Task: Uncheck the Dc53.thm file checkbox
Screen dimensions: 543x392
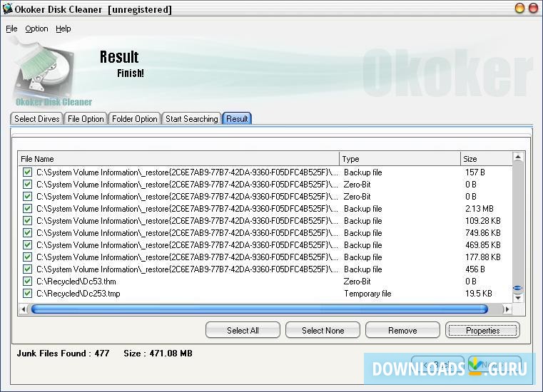Action: 27,282
